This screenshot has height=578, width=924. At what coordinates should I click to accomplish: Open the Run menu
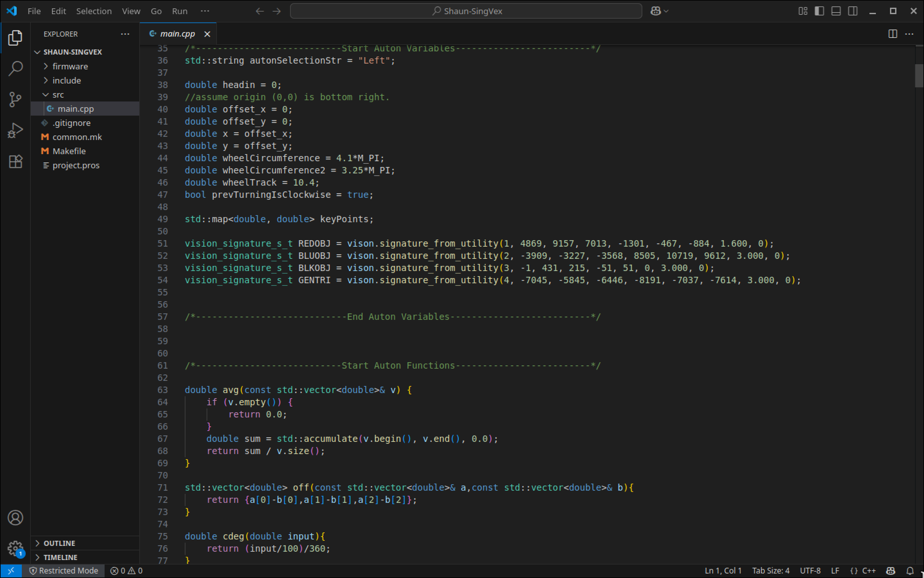179,11
